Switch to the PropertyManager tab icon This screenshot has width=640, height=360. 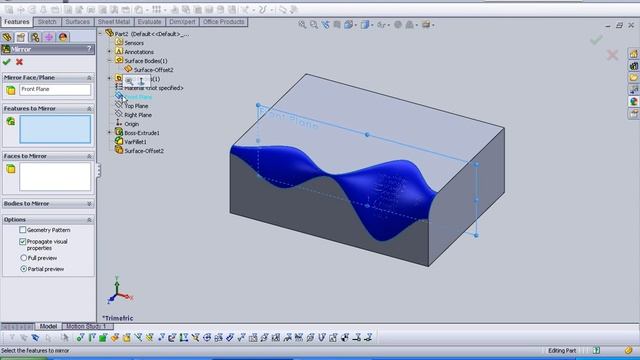click(21, 37)
